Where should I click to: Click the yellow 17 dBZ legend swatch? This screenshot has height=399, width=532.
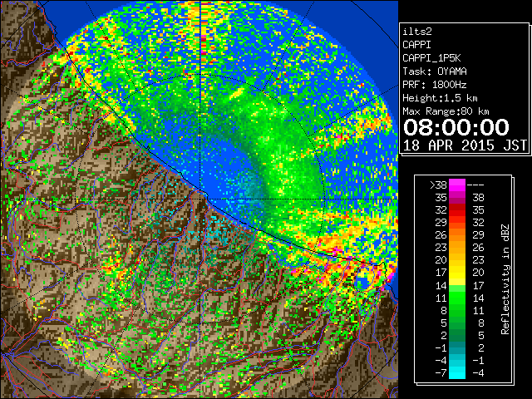[x=457, y=273]
